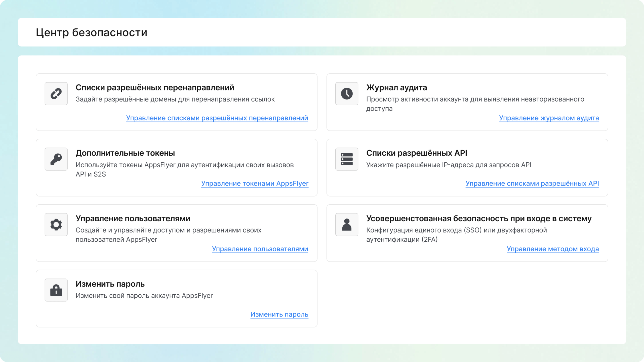
Task: Click the padlock icon on Изменить пароль card
Action: pos(56,290)
